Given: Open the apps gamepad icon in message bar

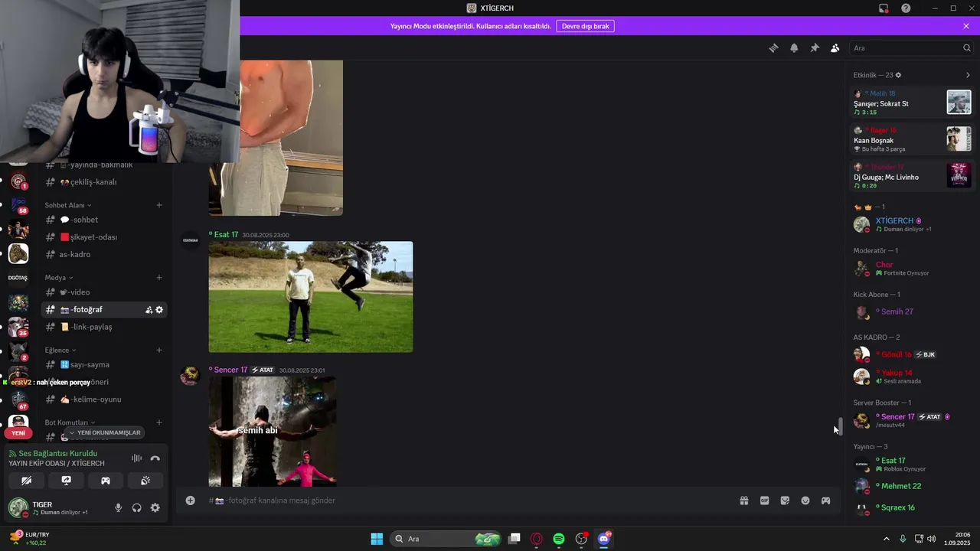Looking at the screenshot, I should [x=826, y=500].
